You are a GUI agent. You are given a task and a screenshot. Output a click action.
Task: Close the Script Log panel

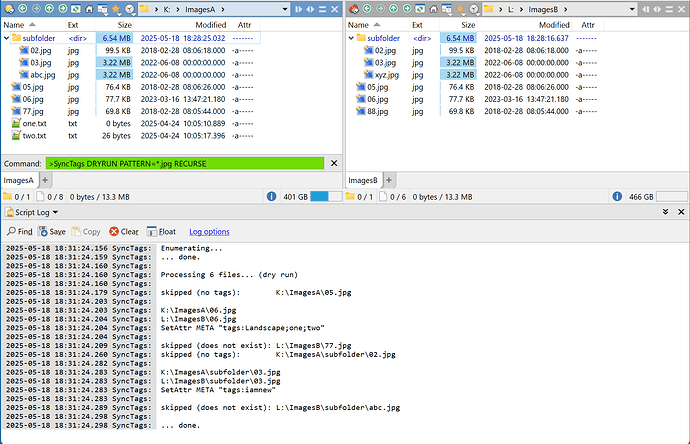coord(681,212)
